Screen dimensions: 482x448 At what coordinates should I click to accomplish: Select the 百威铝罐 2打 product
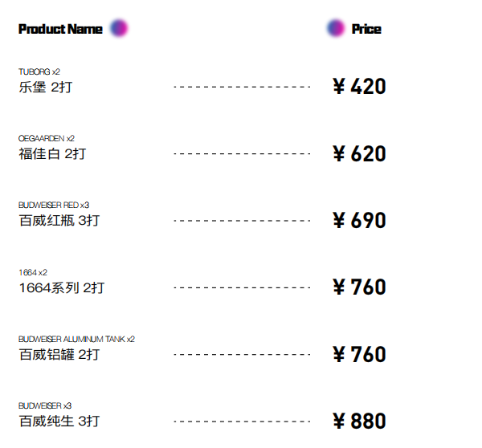tap(59, 354)
